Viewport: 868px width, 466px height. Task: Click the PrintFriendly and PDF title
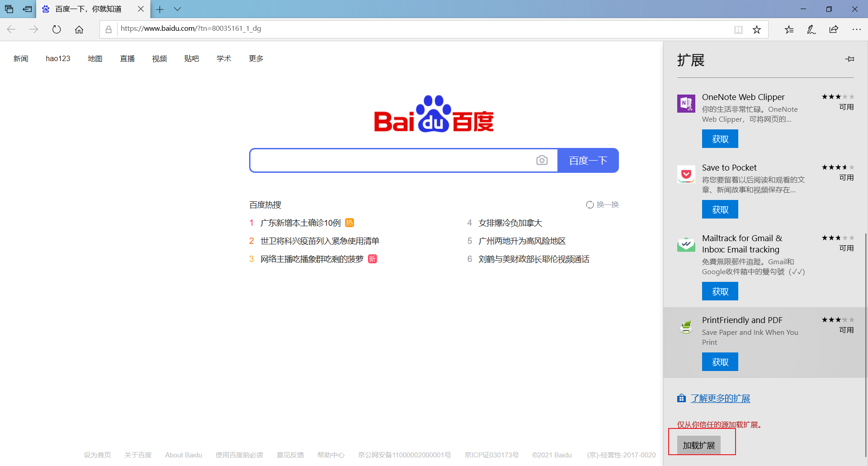(x=742, y=320)
